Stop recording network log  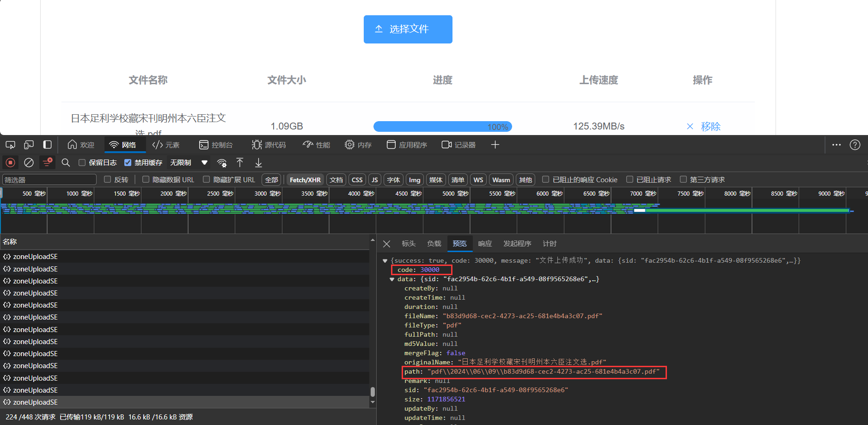click(x=10, y=162)
